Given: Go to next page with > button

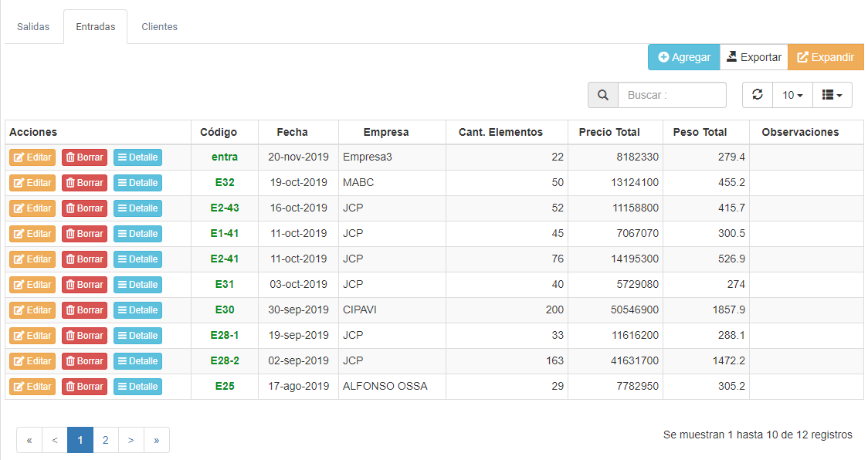Looking at the screenshot, I should tap(131, 440).
